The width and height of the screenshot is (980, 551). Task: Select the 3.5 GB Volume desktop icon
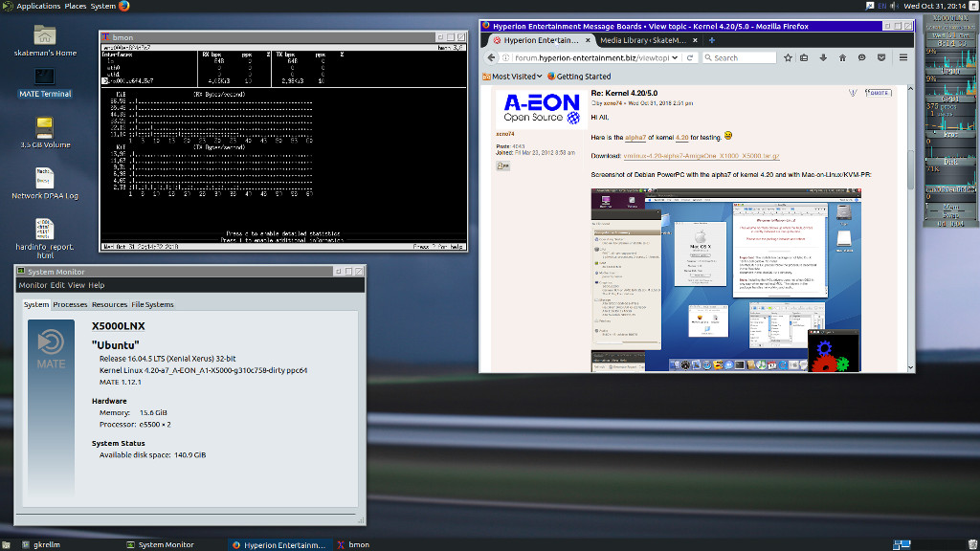45,132
